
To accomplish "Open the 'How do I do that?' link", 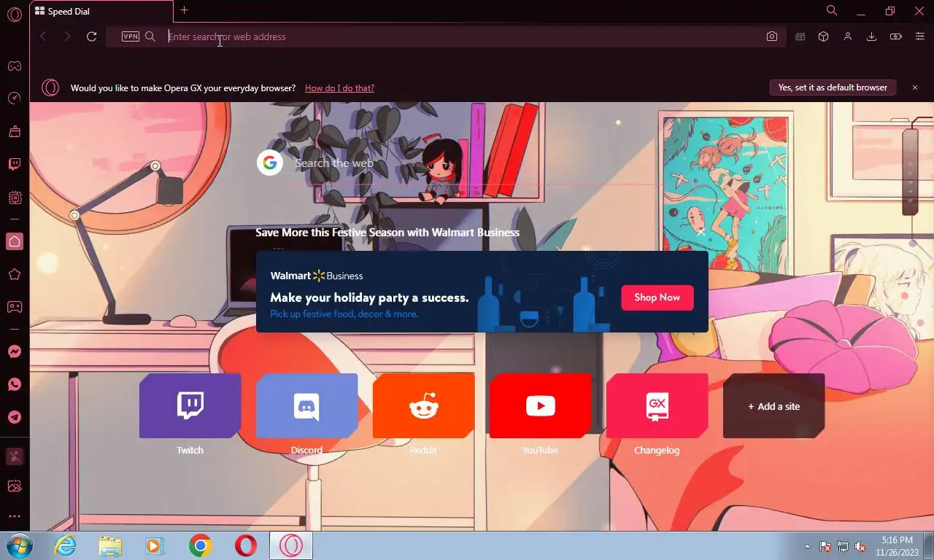I will 339,88.
